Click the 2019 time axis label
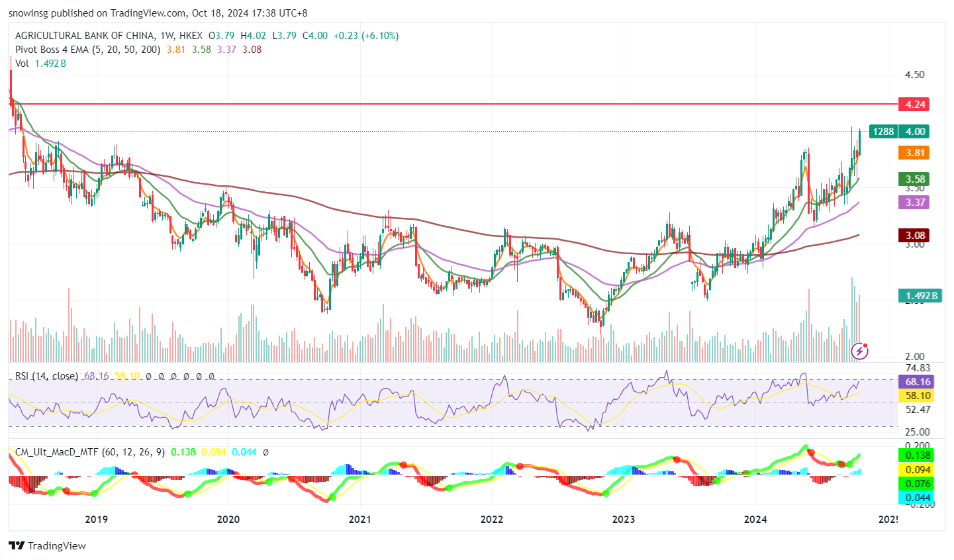Viewport: 954px width, 560px height. [x=97, y=520]
